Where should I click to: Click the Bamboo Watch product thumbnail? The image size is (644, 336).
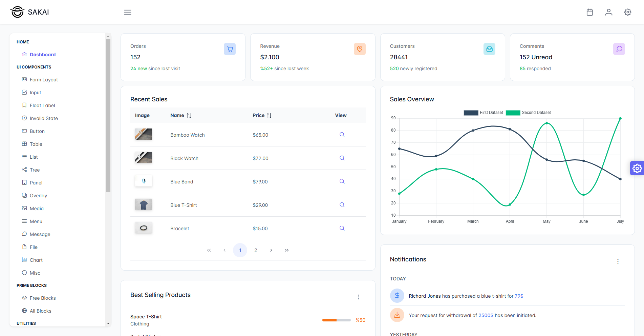tap(144, 134)
